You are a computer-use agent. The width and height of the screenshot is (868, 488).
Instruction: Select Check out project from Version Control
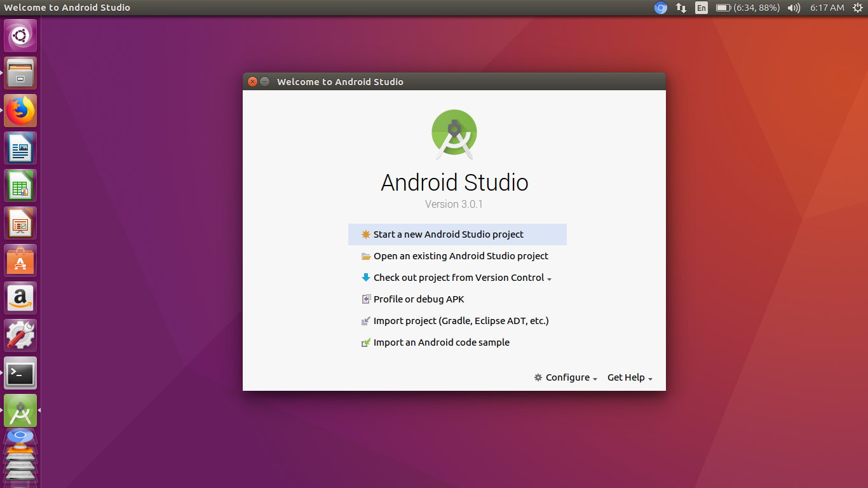tap(458, 278)
